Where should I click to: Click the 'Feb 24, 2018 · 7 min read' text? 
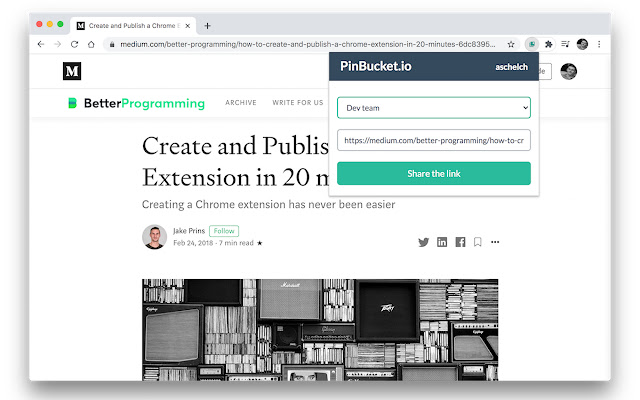(213, 243)
